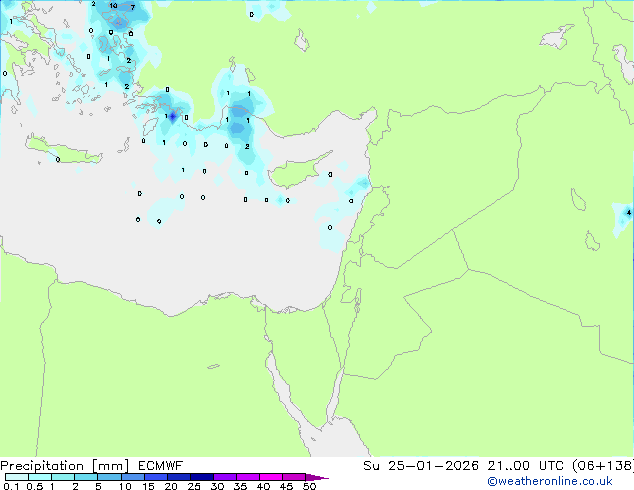Click the 10–15 mm legend color swatch
This screenshot has width=634, height=490.
133,477
